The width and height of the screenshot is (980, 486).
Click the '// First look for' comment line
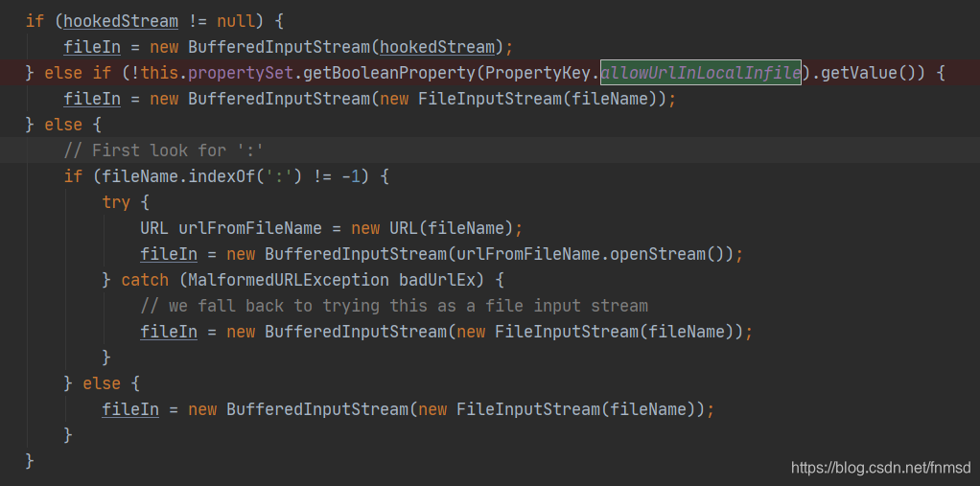164,150
